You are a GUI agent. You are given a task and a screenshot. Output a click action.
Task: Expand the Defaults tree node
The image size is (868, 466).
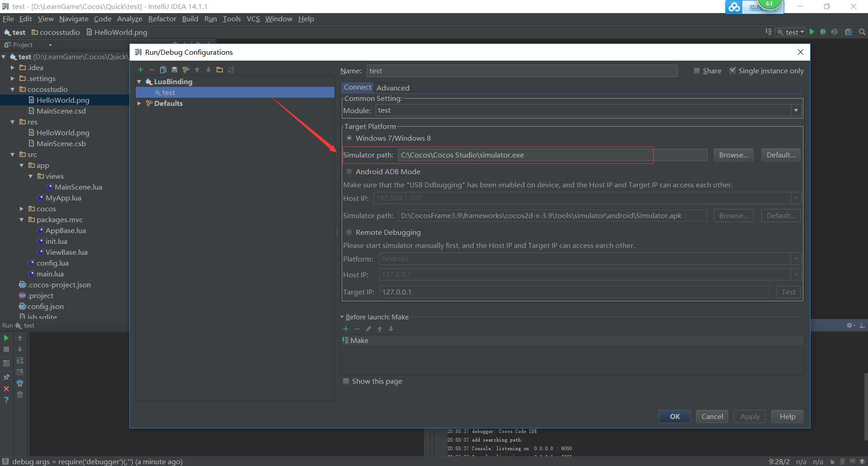[139, 103]
